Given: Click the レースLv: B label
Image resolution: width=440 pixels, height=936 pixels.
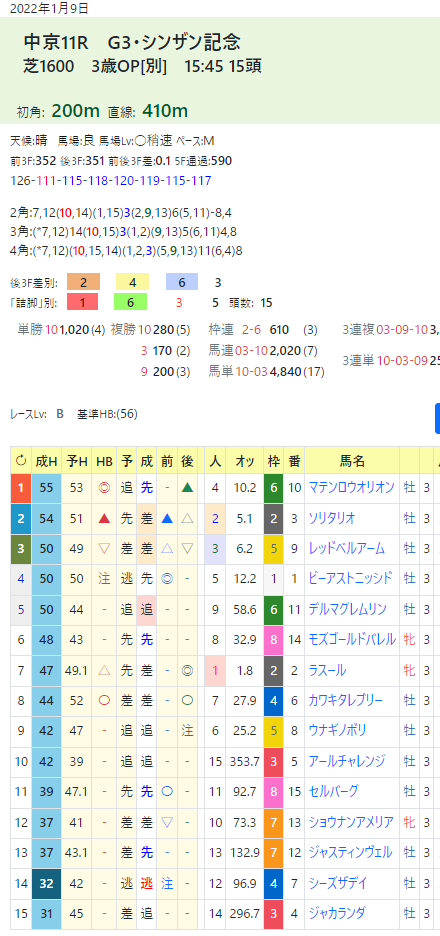Looking at the screenshot, I should [x=37, y=414].
